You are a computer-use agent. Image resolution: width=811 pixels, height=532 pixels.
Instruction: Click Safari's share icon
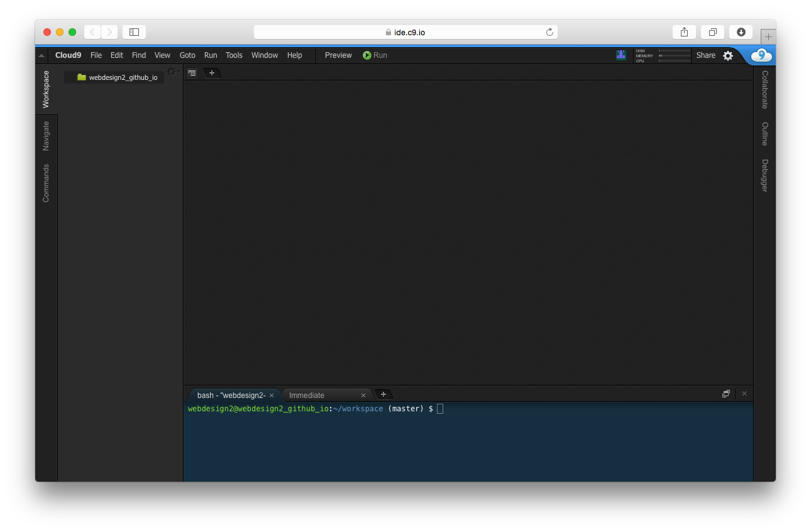684,32
